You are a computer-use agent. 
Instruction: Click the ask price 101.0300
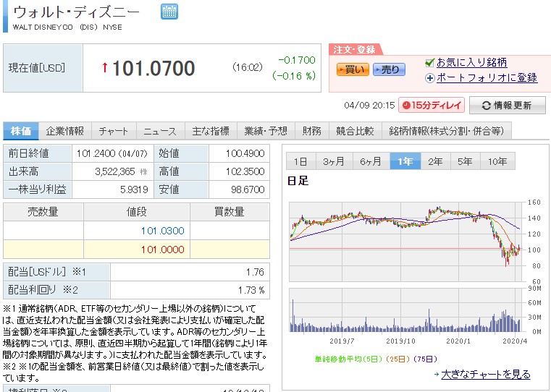point(163,231)
